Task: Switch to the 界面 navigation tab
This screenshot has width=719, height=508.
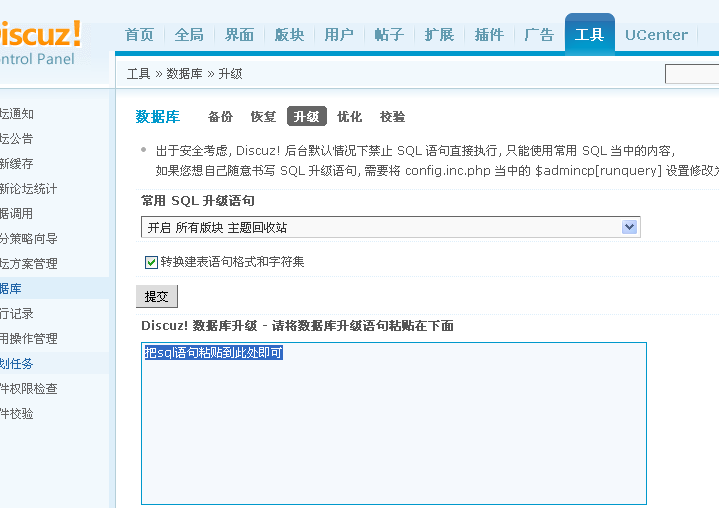Action: (239, 35)
